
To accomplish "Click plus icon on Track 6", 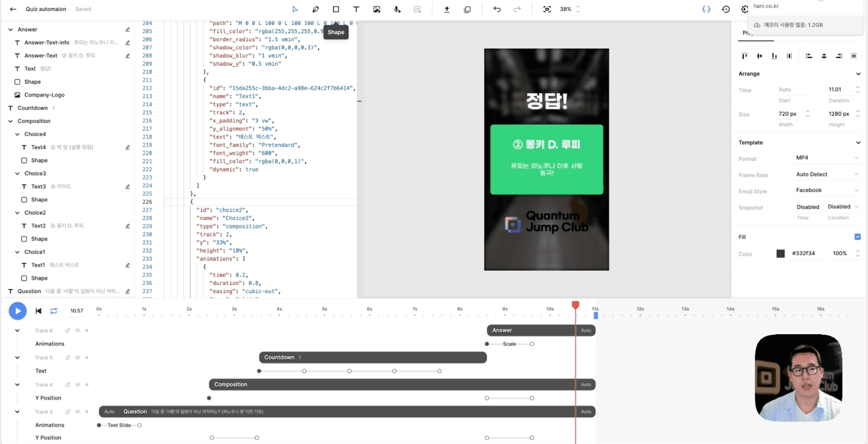I will (87, 331).
